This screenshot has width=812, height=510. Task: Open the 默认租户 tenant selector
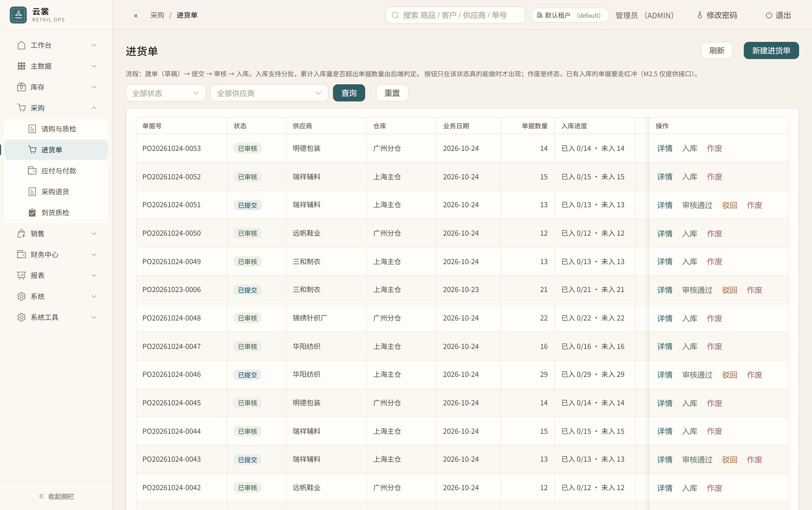point(570,15)
